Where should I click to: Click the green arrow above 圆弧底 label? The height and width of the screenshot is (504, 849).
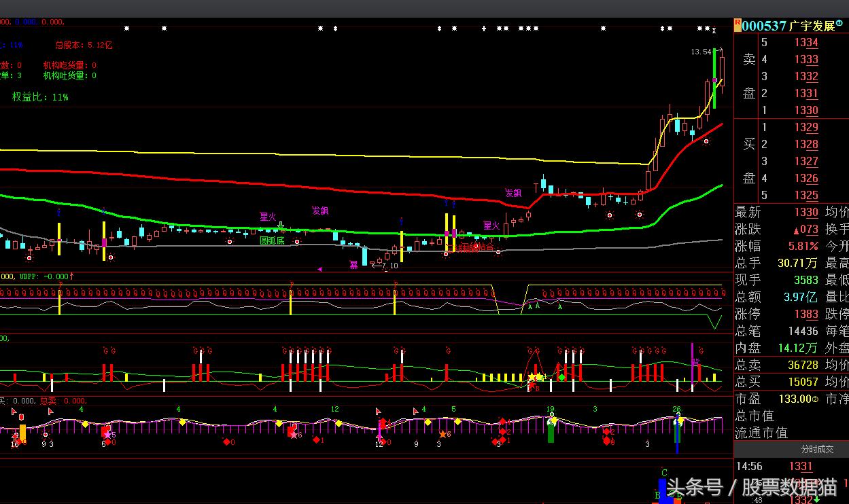(281, 226)
